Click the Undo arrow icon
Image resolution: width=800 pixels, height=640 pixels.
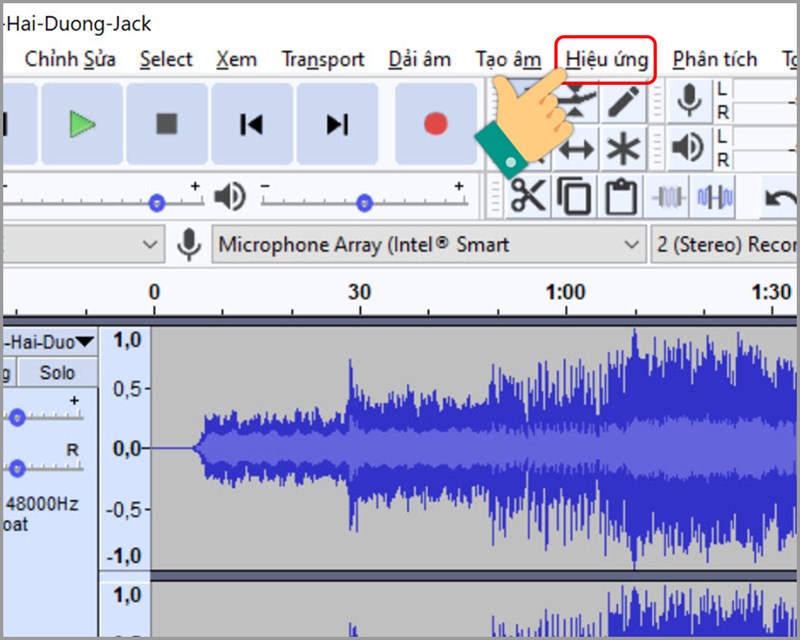(x=778, y=198)
